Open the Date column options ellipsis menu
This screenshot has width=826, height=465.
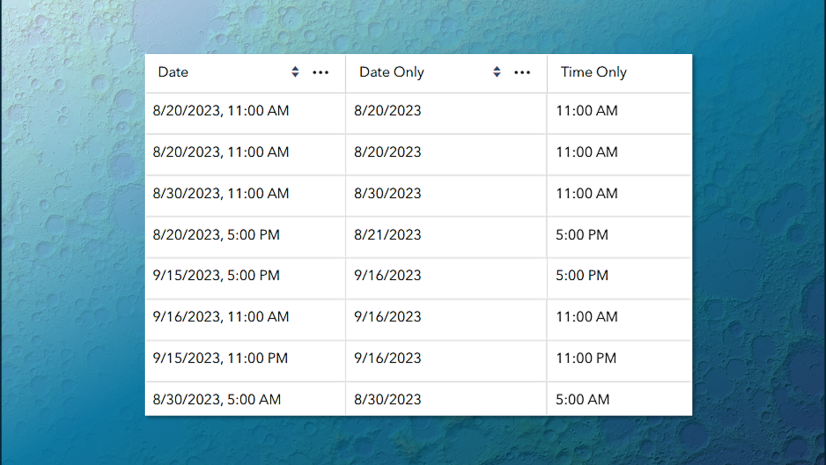[x=320, y=72]
